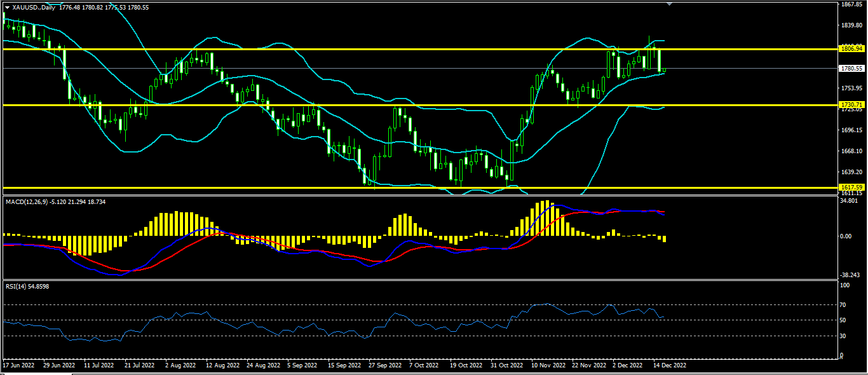
Task: Click the last candlestick on the chart
Action: coord(664,71)
